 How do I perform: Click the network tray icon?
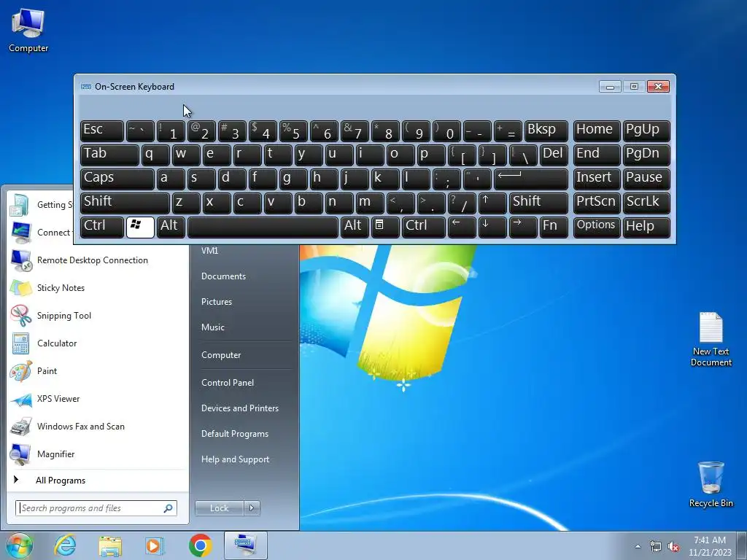click(656, 547)
